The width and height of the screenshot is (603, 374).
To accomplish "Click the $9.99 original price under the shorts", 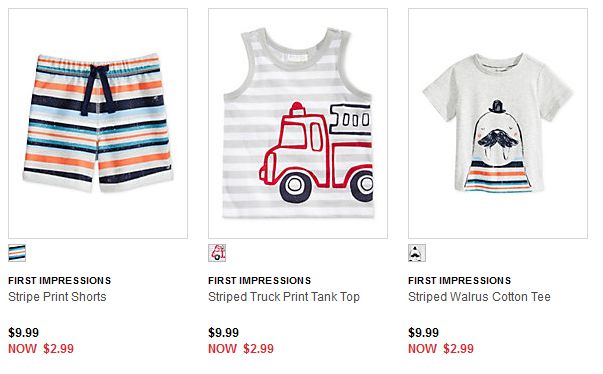I will (23, 332).
